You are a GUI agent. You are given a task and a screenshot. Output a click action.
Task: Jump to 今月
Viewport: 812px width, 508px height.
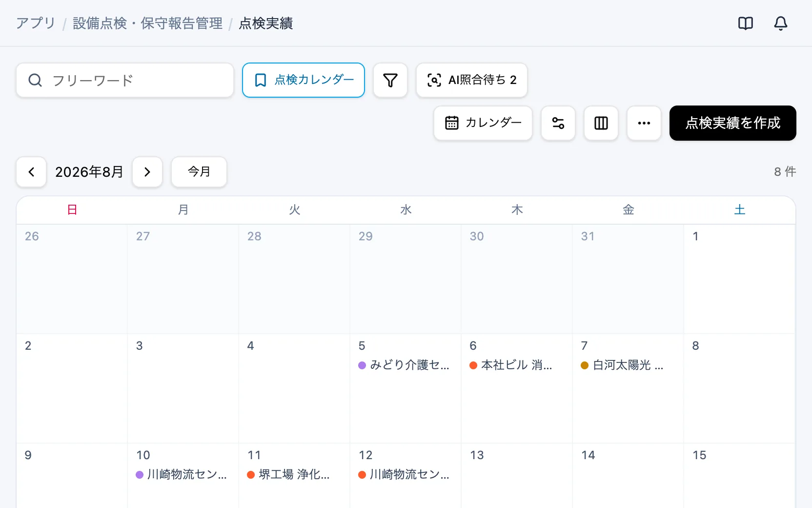199,172
